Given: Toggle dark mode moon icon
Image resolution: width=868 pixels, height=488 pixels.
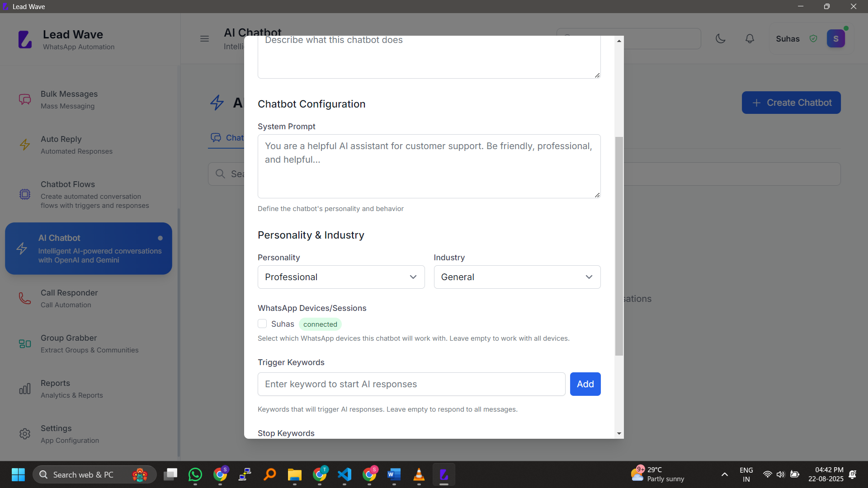Looking at the screenshot, I should [721, 39].
